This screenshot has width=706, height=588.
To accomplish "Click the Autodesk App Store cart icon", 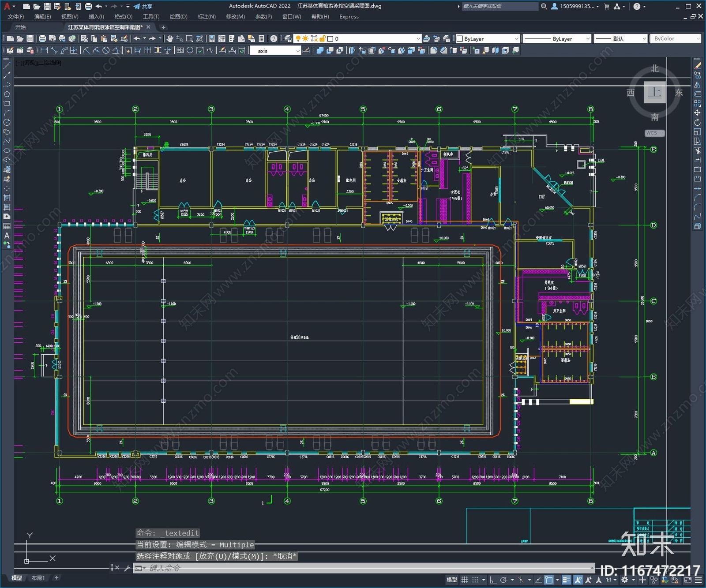I will pyautogui.click(x=607, y=6).
